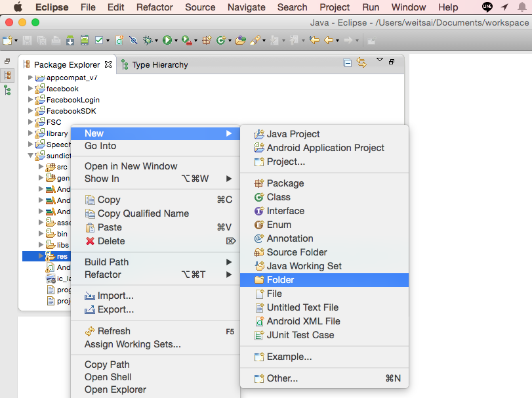Click Skip All Breakpoints toolbar icon
Screen dimensions: 532x398
(x=133, y=41)
